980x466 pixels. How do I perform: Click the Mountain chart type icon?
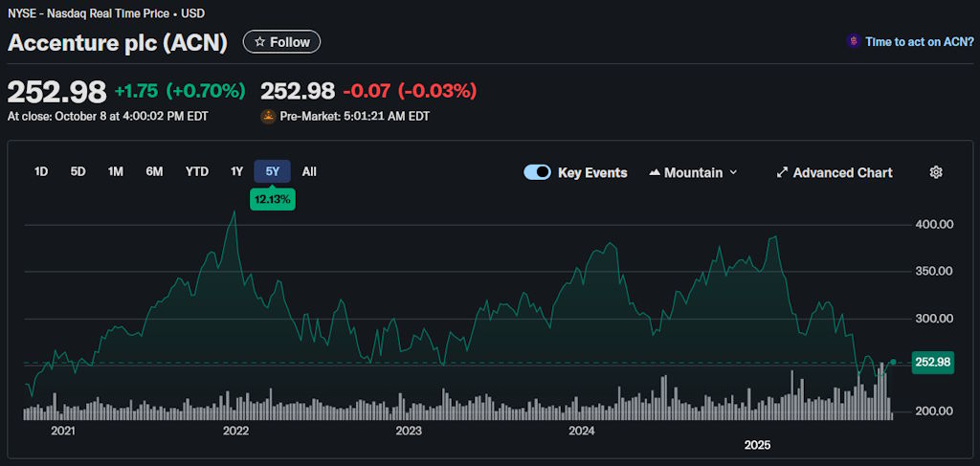pos(655,172)
